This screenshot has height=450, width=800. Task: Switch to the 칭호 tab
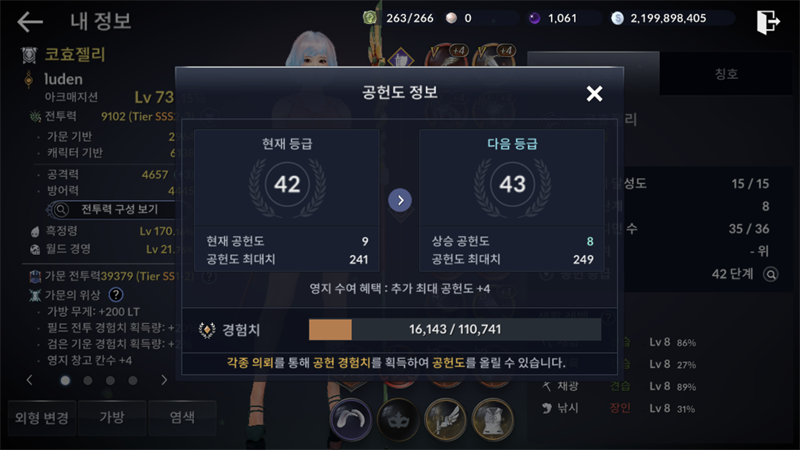(x=726, y=74)
